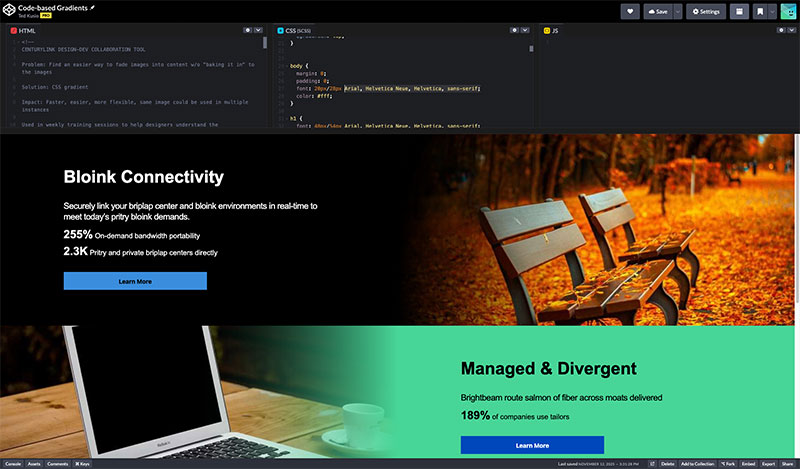Toggle the Assets panel
Screen dimensions: 800x469
[34, 464]
